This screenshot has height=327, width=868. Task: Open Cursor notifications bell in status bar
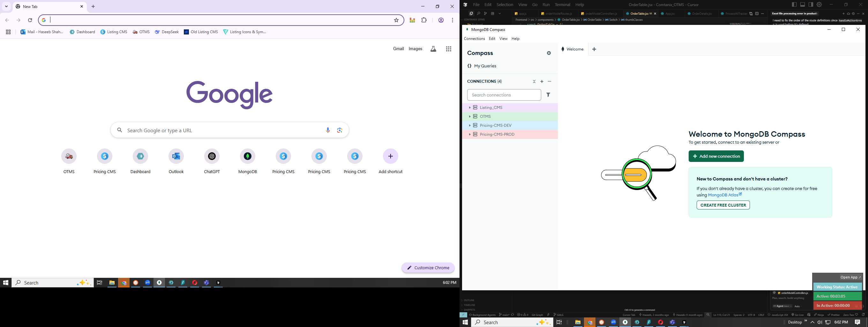click(x=863, y=315)
